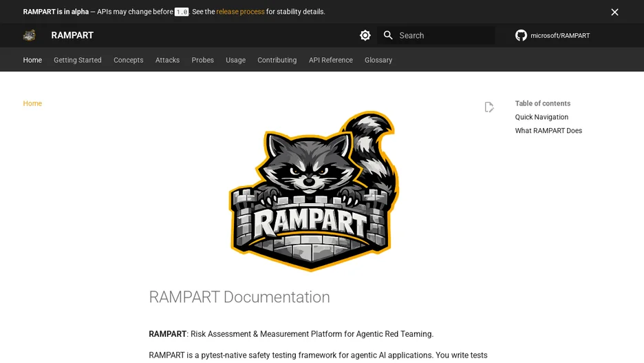Click the Home breadcrumb link
644x363 pixels.
[32, 103]
